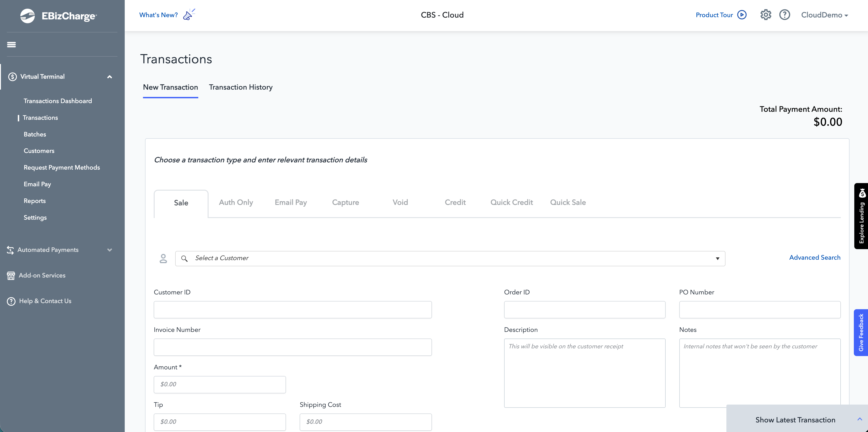This screenshot has width=868, height=432.
Task: Click the Automated Payments arrows icon
Action: click(x=11, y=250)
